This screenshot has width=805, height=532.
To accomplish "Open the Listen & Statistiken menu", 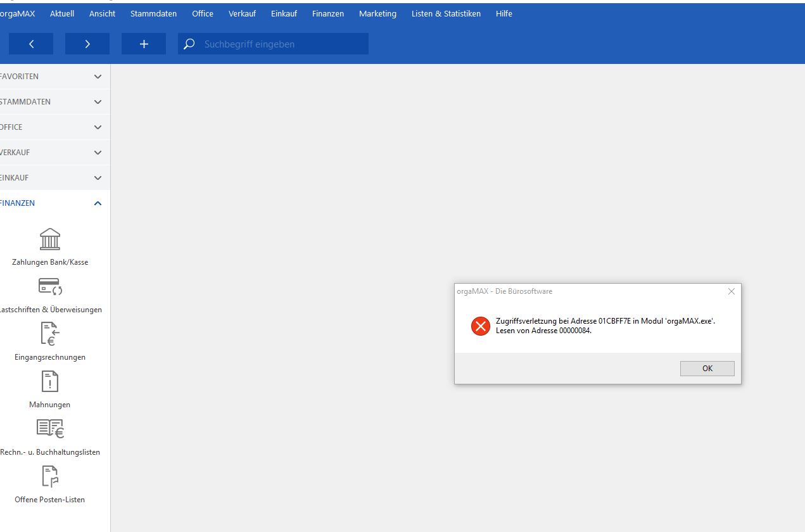I will point(446,13).
